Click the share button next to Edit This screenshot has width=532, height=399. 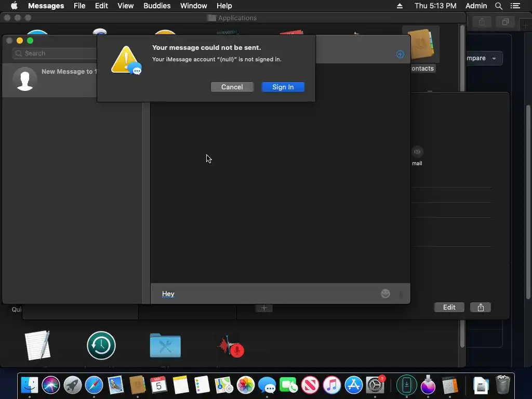tap(481, 307)
